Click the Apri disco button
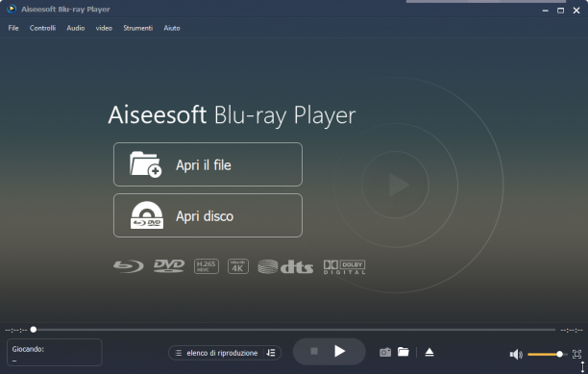 point(208,215)
